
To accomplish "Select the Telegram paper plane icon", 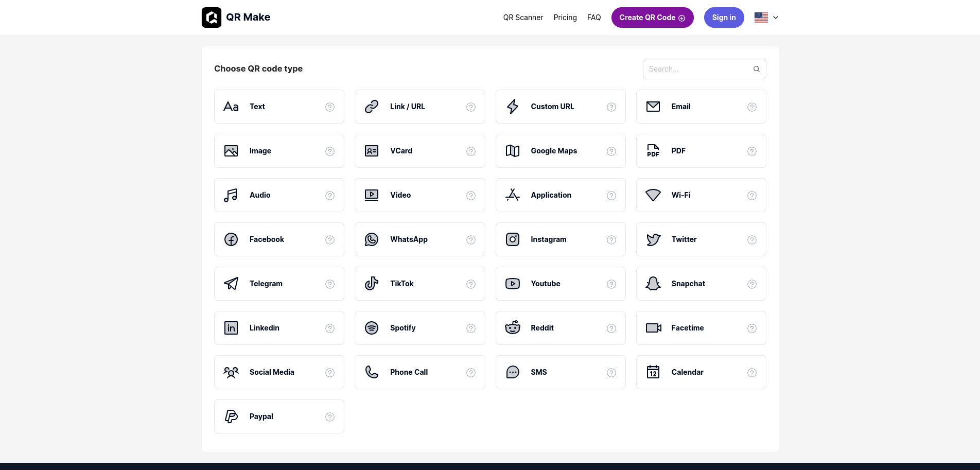I will pos(231,284).
